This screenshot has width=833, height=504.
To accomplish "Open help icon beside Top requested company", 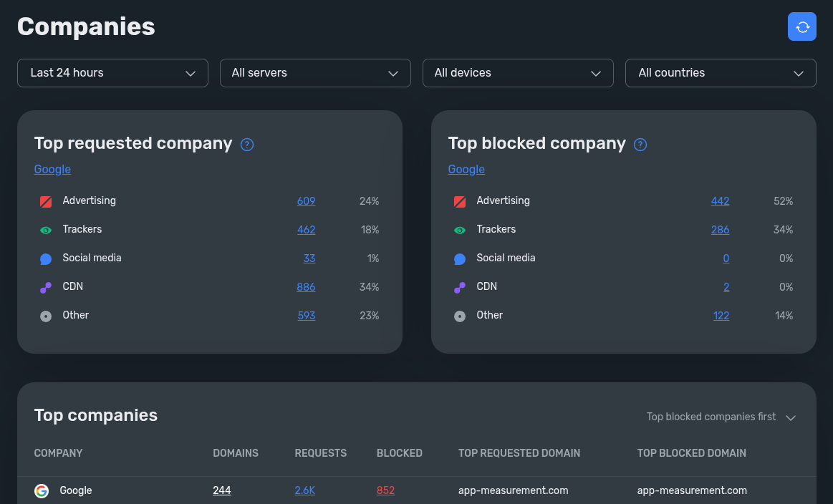I will tap(247, 145).
